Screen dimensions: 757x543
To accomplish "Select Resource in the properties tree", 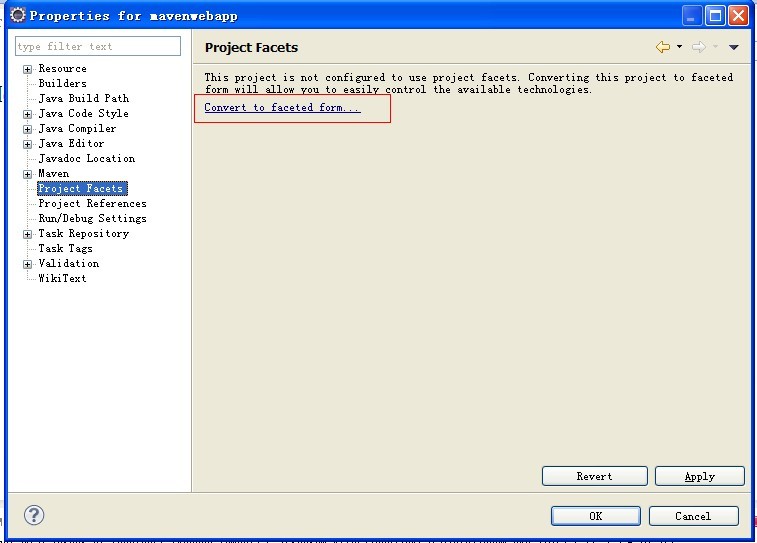I will click(62, 69).
